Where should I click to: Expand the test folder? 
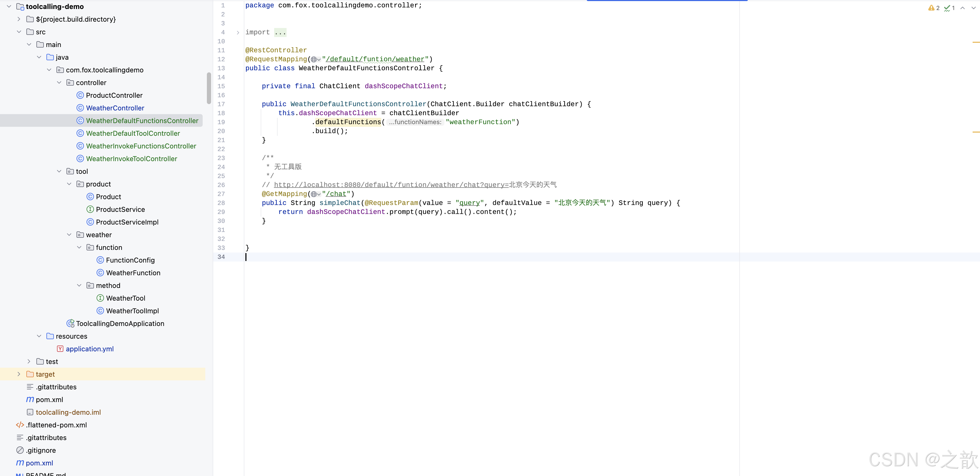29,361
